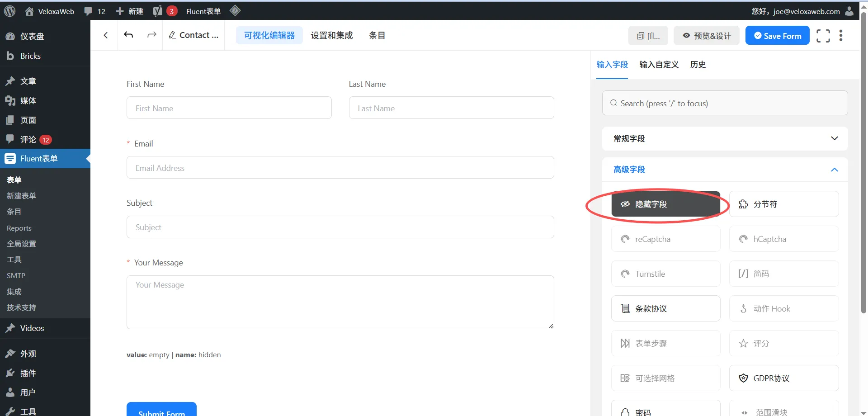Add the 隐藏字段 hidden field

[x=665, y=204]
